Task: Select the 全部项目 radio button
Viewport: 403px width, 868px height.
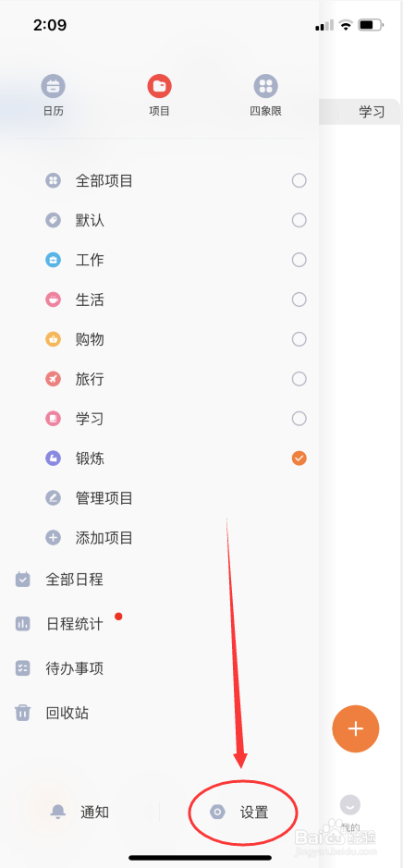Action: click(x=299, y=180)
